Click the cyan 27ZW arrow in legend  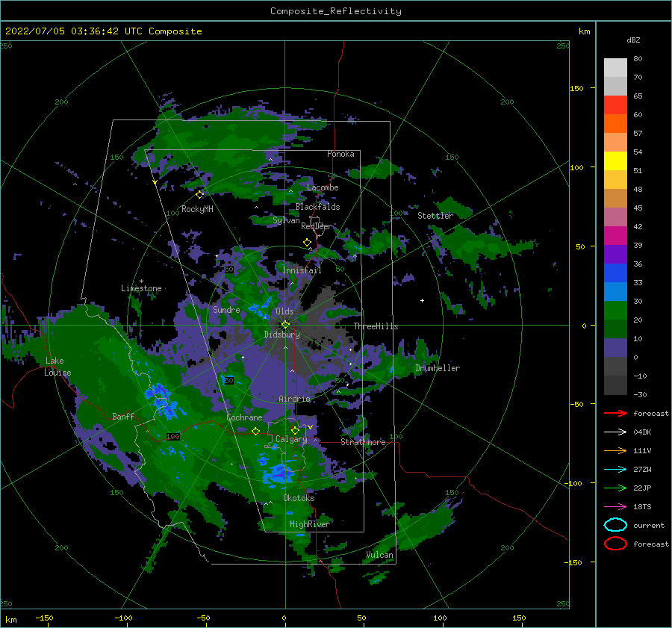(615, 470)
